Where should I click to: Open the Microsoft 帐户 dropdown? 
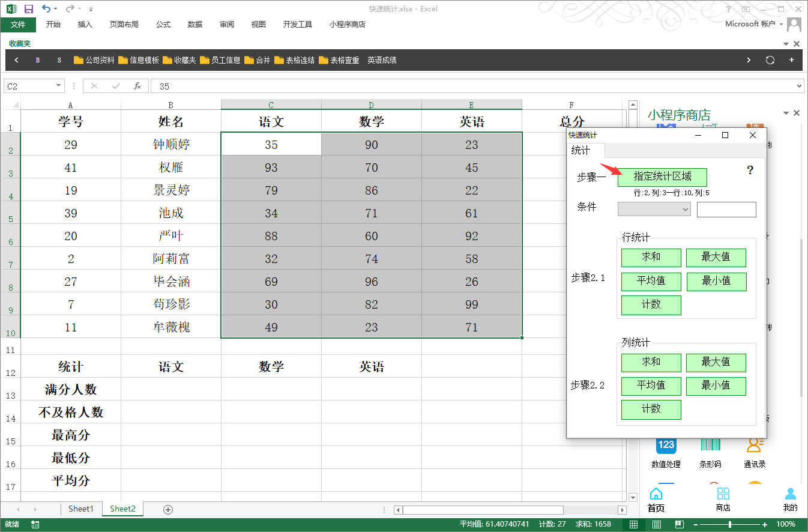754,24
